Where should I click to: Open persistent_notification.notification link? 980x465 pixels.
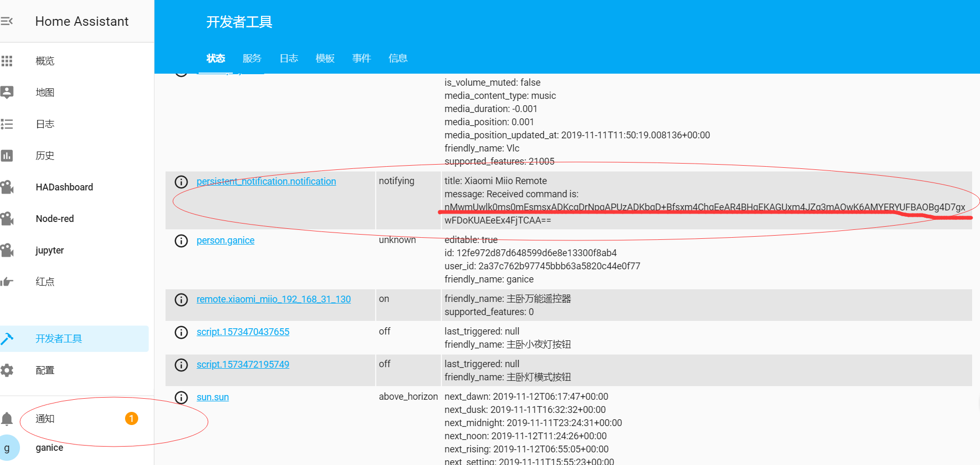266,181
